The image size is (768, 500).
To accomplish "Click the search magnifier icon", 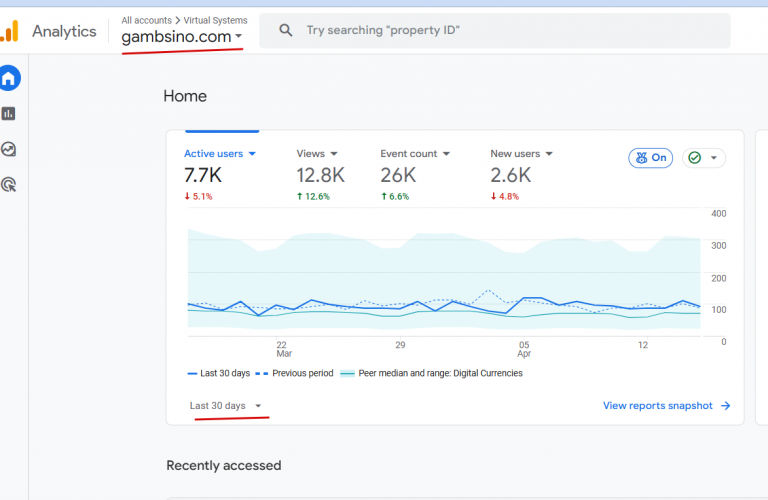I will pos(286,31).
